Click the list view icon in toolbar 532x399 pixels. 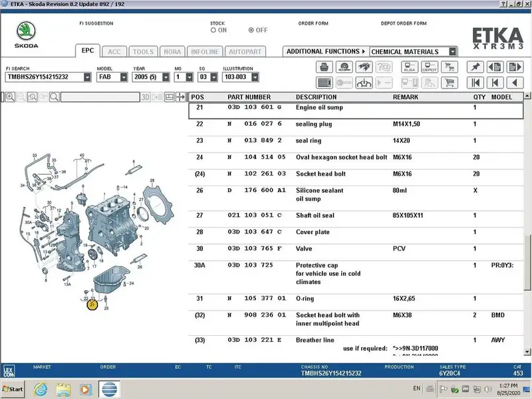(x=324, y=82)
